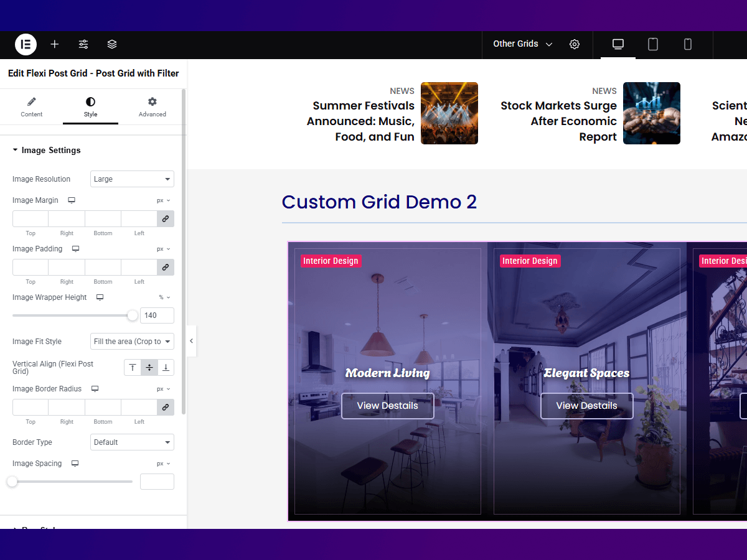The width and height of the screenshot is (747, 560).
Task: Set vertical align to middle
Action: 149,368
